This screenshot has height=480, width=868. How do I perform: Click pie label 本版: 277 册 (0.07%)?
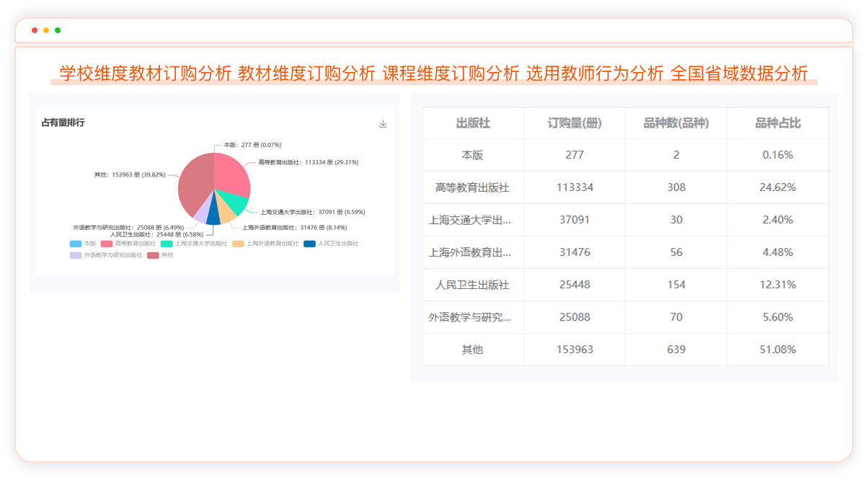252,145
